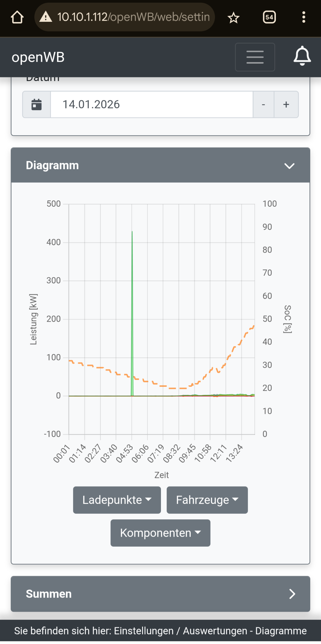Tap the browser address bar URL
Screen dimensions: 321x644
[133, 17]
